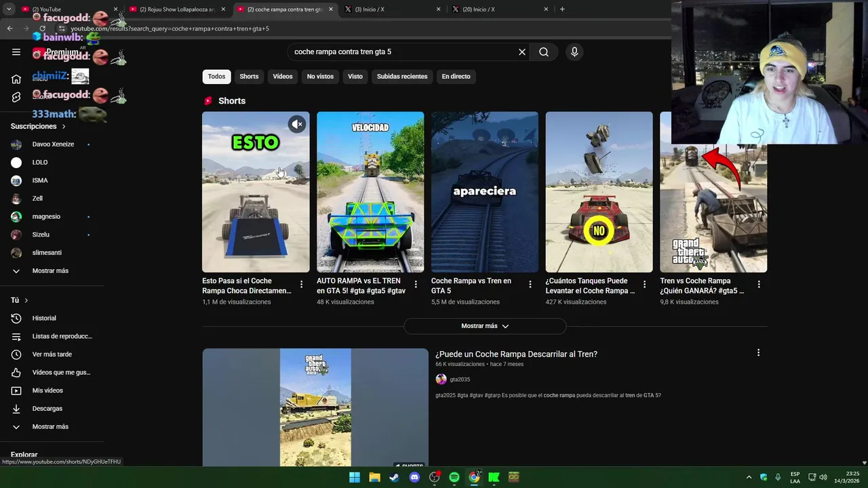Switch to the Rojuu Show Lollapalooza tab

[x=178, y=9]
